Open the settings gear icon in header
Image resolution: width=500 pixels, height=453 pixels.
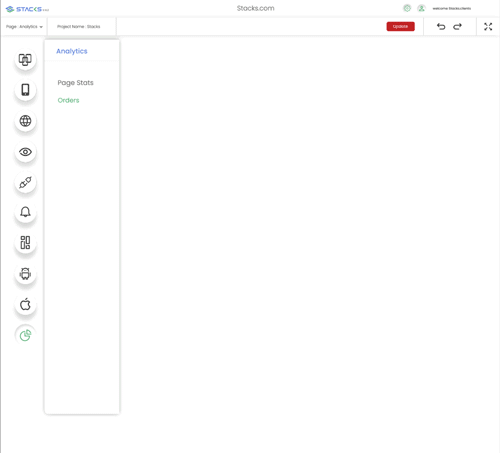407,8
